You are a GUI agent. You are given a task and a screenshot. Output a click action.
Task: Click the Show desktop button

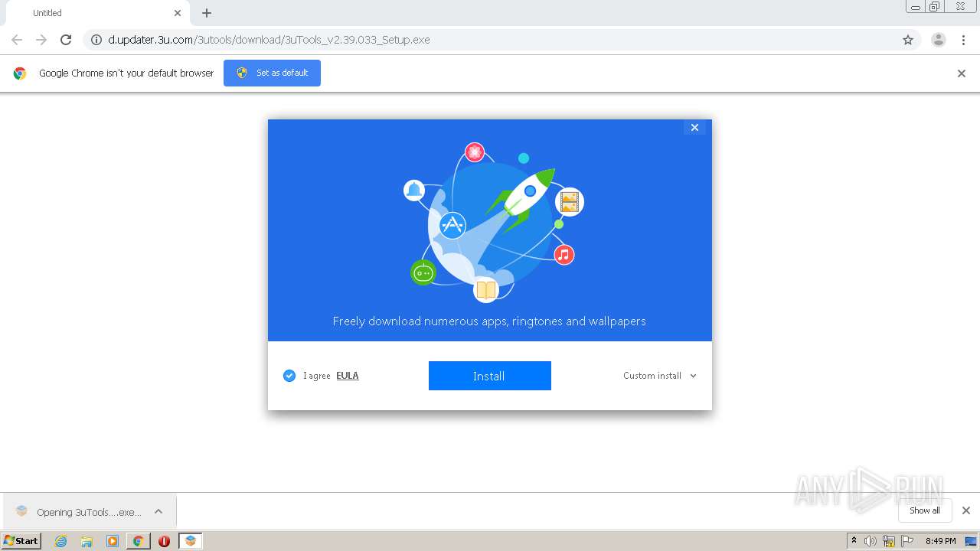[972, 541]
